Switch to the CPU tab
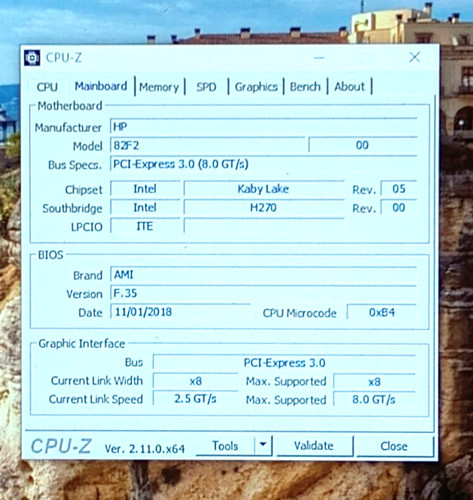This screenshot has width=473, height=500. (47, 87)
